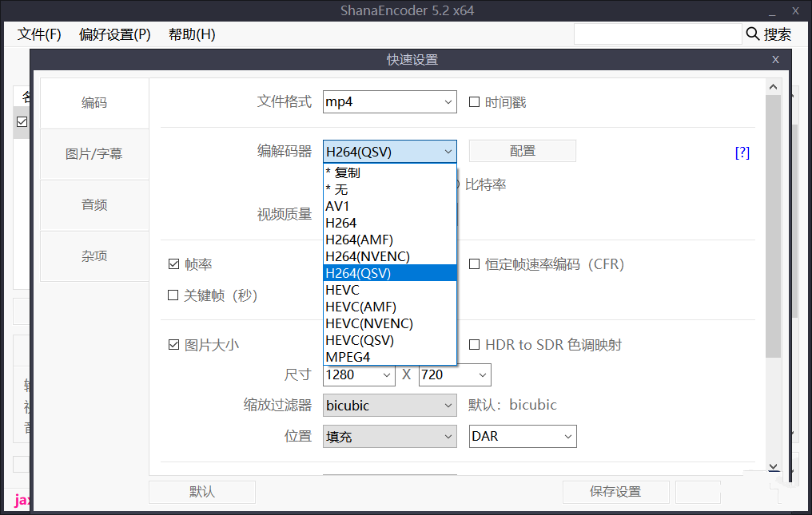Enable 恒定帧速率编码 (CFR) checkbox
Screen dimensions: 812x515
(x=474, y=264)
